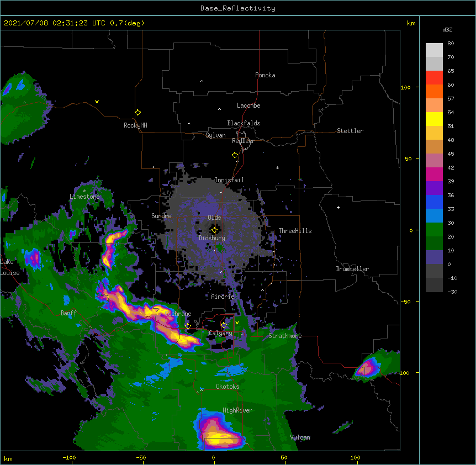Click the -30 value on the dBZ scale
This screenshot has height=465, width=476.
click(452, 292)
